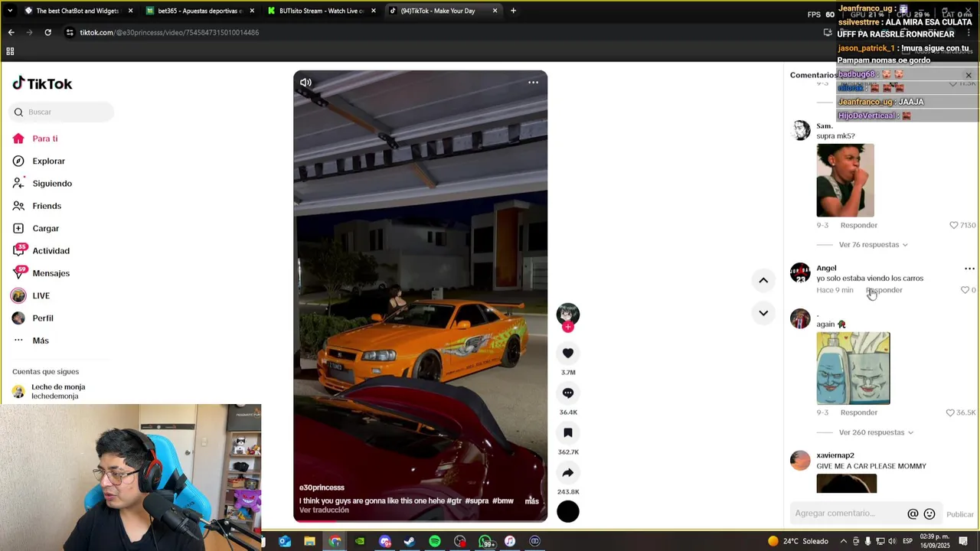Click Publicar comment button

[x=960, y=514]
